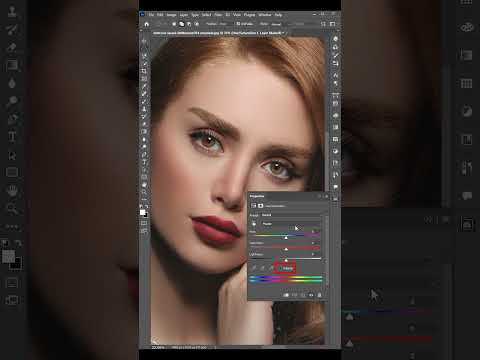Select the first eyedropper in Properties panel
Screen dimensions: 480x360
click(x=254, y=268)
